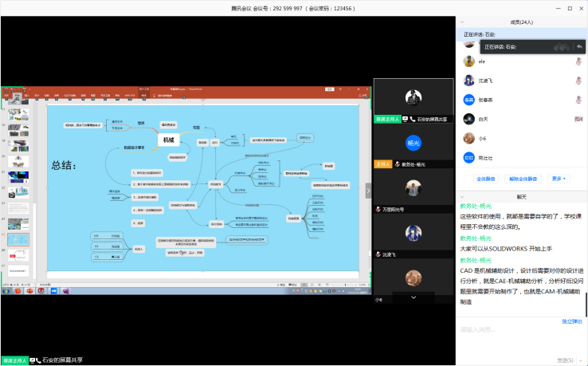Click 解除全体静音 to unmute everyone

click(523, 179)
